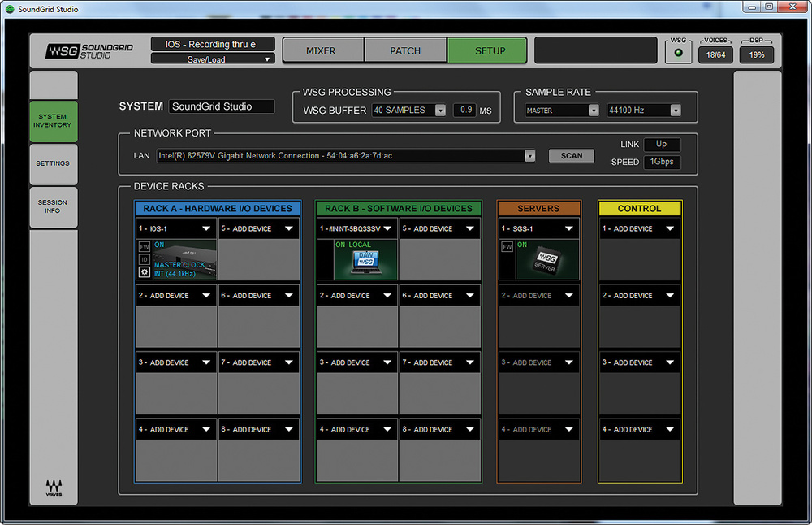Toggle ON LOCAL status for software driver
Viewport: 812px width, 525px height.
pyautogui.click(x=353, y=245)
